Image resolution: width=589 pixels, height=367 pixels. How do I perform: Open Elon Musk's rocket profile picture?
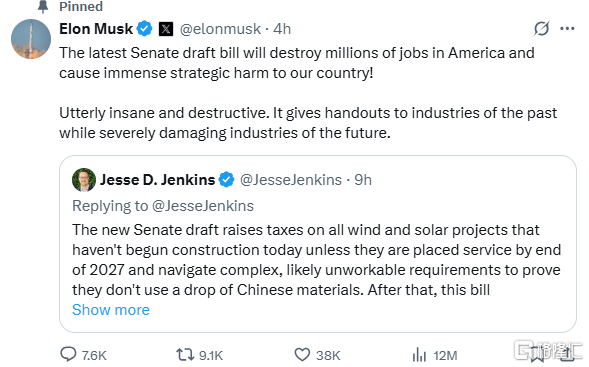pos(31,39)
